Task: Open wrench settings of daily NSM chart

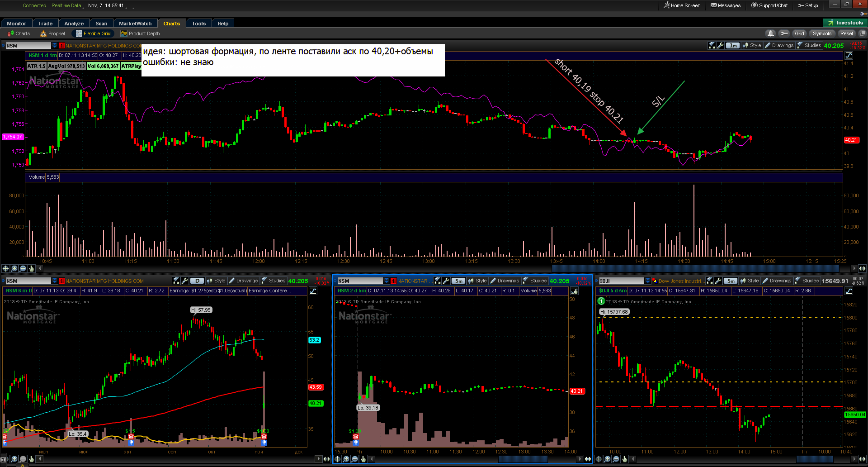Action: click(185, 281)
